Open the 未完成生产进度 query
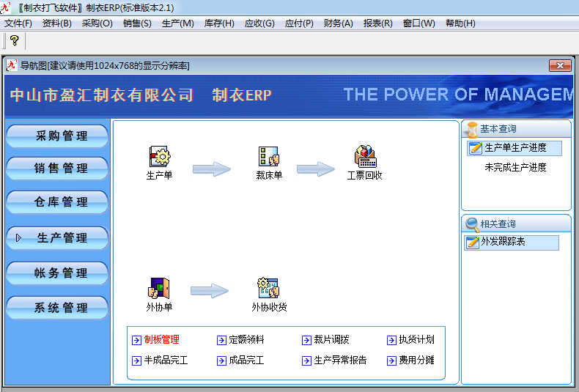The image size is (579, 392). click(515, 168)
